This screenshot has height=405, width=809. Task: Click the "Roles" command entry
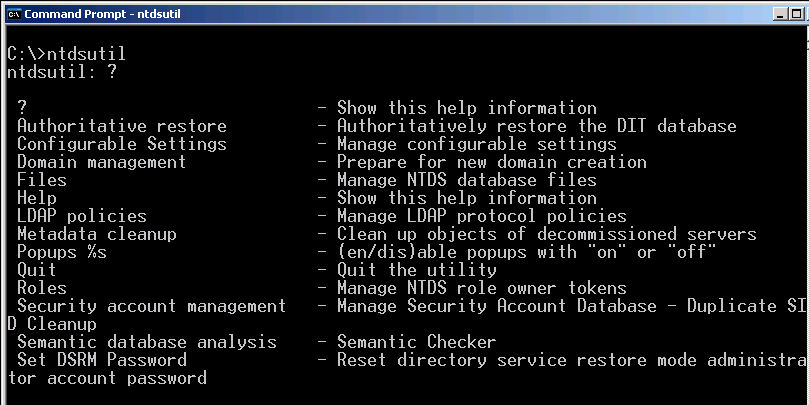(x=41, y=288)
